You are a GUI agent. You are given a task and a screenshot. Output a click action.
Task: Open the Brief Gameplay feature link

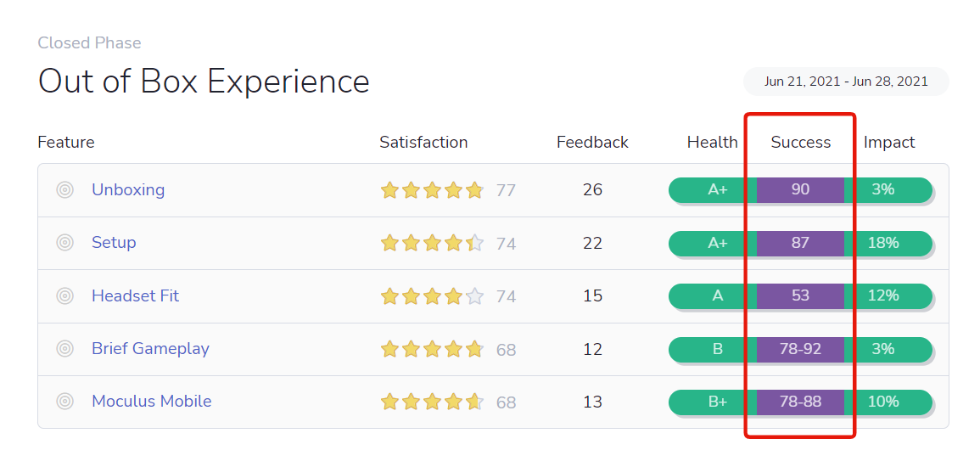pos(150,349)
